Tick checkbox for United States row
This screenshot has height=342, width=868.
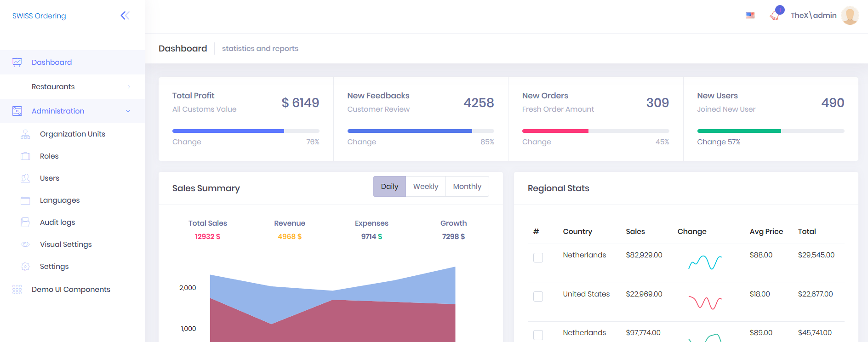pyautogui.click(x=538, y=296)
